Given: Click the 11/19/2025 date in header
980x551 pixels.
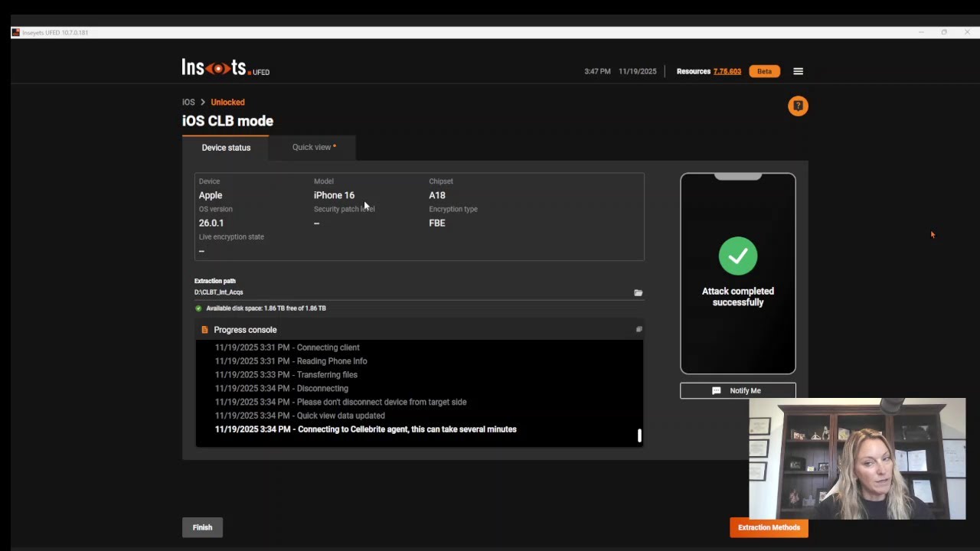Looking at the screenshot, I should [x=637, y=71].
